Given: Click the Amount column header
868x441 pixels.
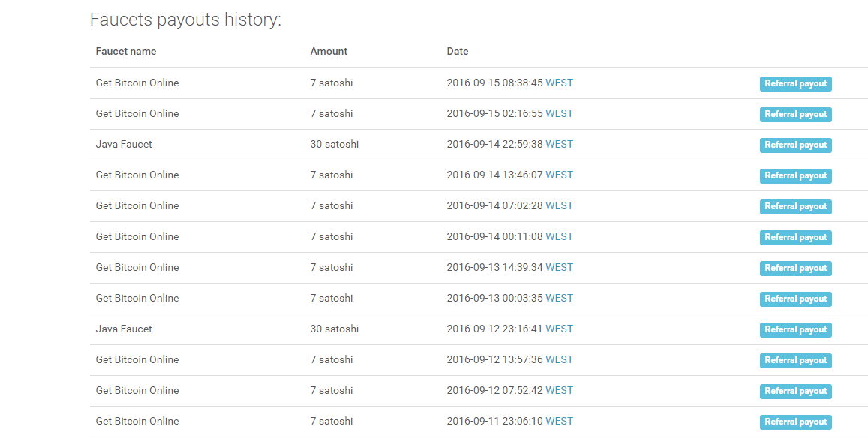Looking at the screenshot, I should 329,51.
